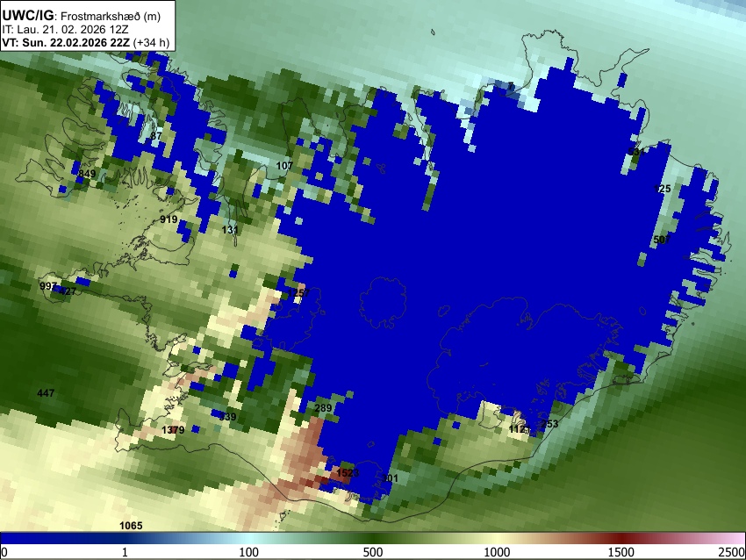The image size is (746, 560).
Task: Click the map value label '131'
Action: tap(230, 230)
